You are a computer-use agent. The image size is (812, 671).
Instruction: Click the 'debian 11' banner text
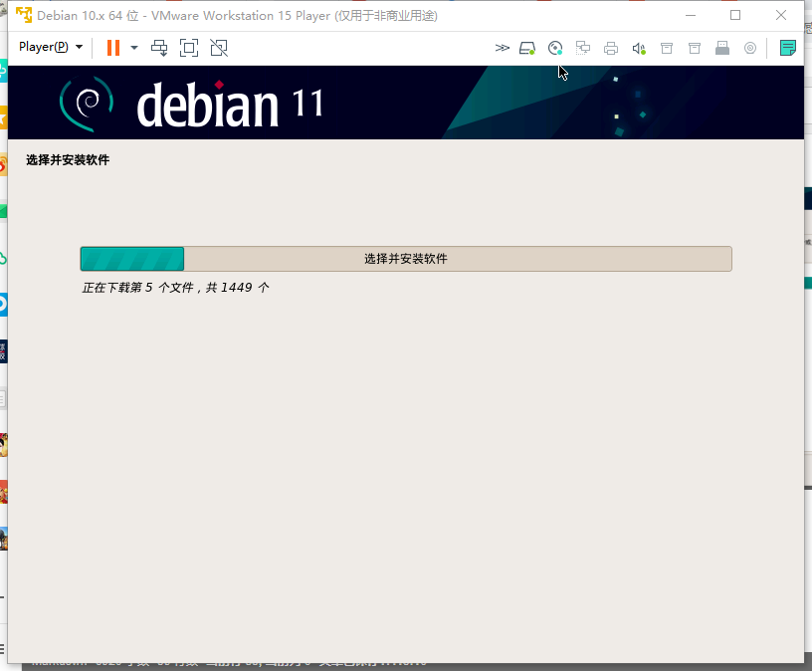231,105
